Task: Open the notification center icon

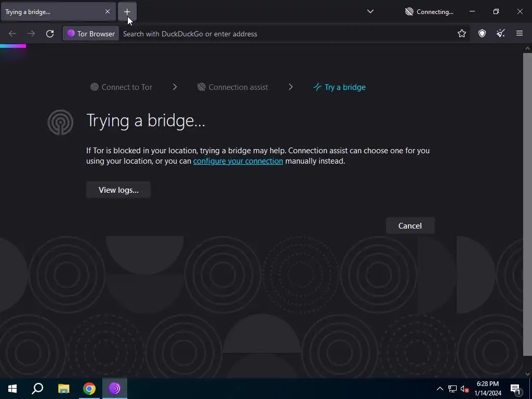Action: coord(515,389)
